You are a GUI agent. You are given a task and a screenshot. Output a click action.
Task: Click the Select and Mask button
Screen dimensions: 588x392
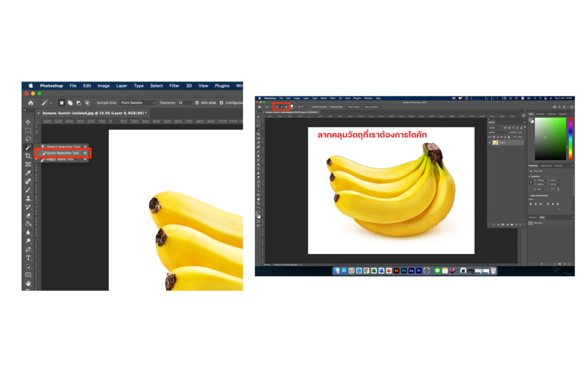372,107
